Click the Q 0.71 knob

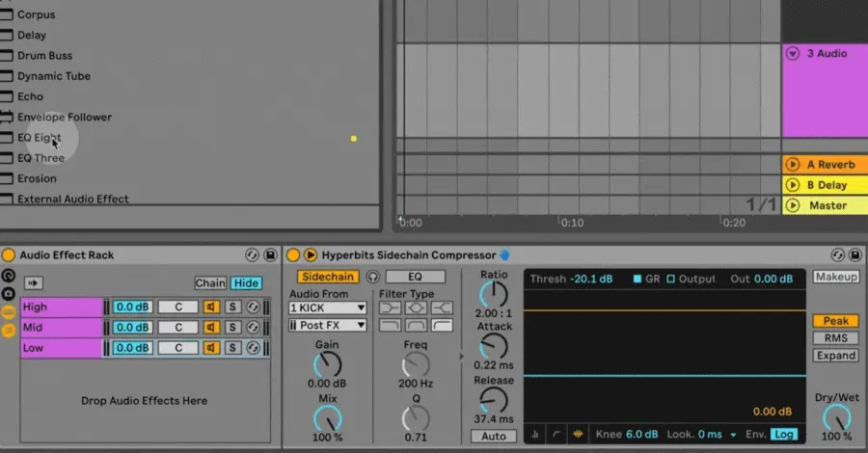[416, 418]
